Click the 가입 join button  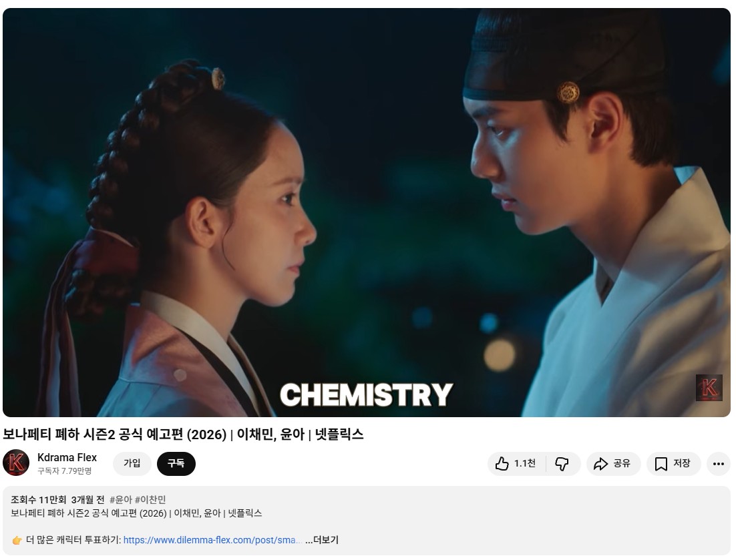pos(132,463)
